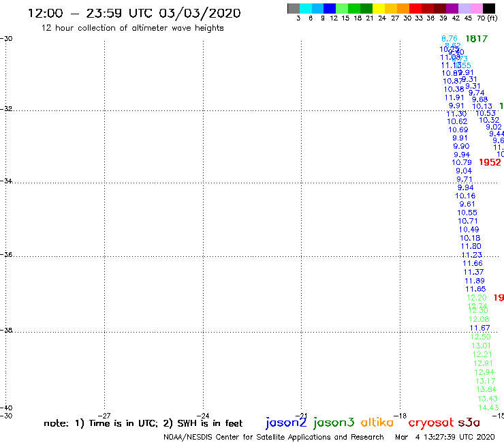Click the wave height value 9.90
Image resolution: width=504 pixels, height=443 pixels.
click(461, 146)
